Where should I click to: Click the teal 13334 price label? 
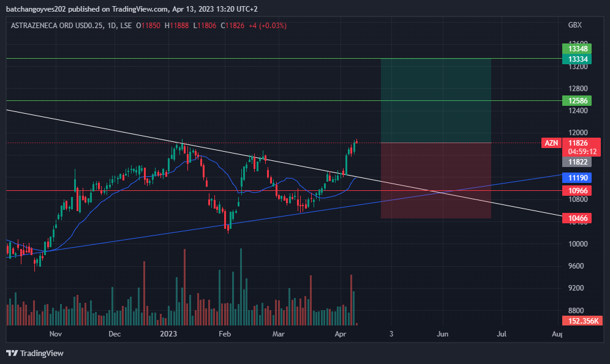point(577,59)
